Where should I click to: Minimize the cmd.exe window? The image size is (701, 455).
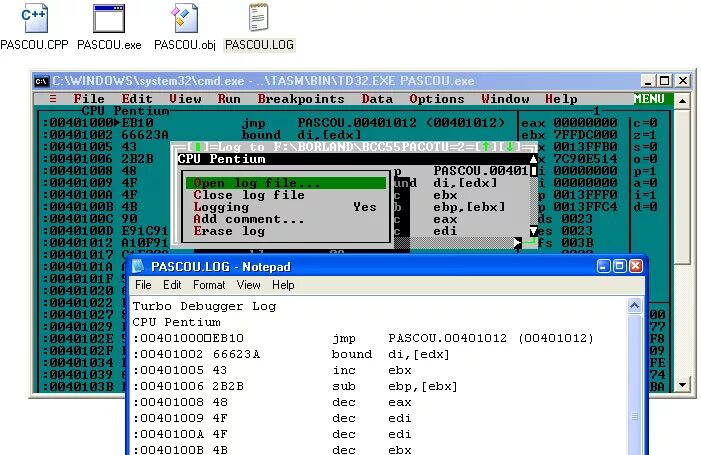point(648,81)
